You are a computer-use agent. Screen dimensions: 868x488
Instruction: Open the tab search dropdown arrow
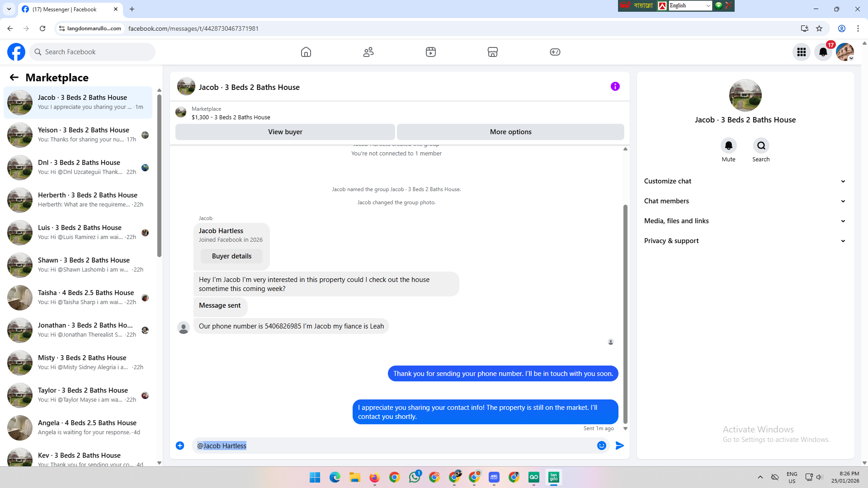coord(9,9)
